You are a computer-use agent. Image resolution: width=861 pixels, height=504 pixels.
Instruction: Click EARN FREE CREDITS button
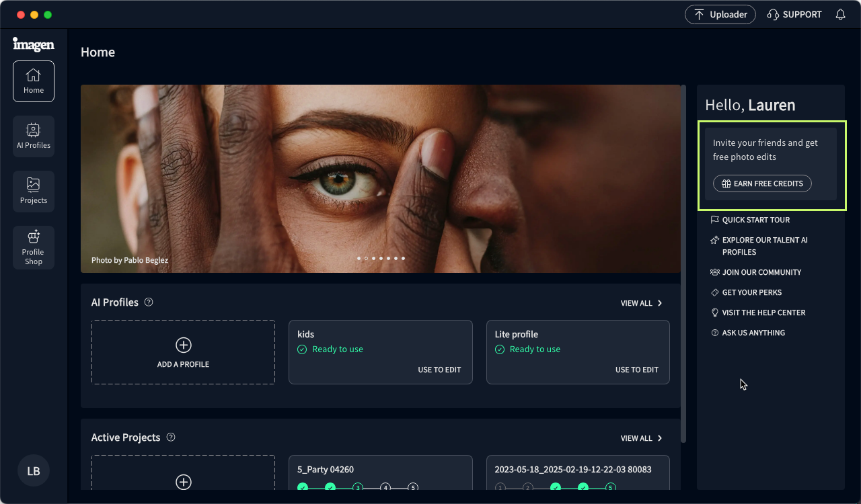[x=762, y=183]
